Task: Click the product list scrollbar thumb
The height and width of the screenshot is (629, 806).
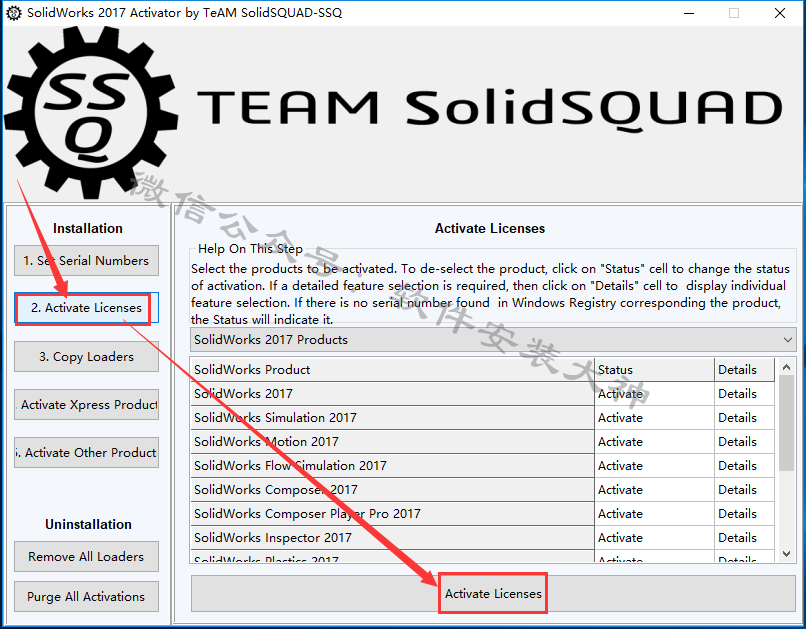Action: click(786, 423)
